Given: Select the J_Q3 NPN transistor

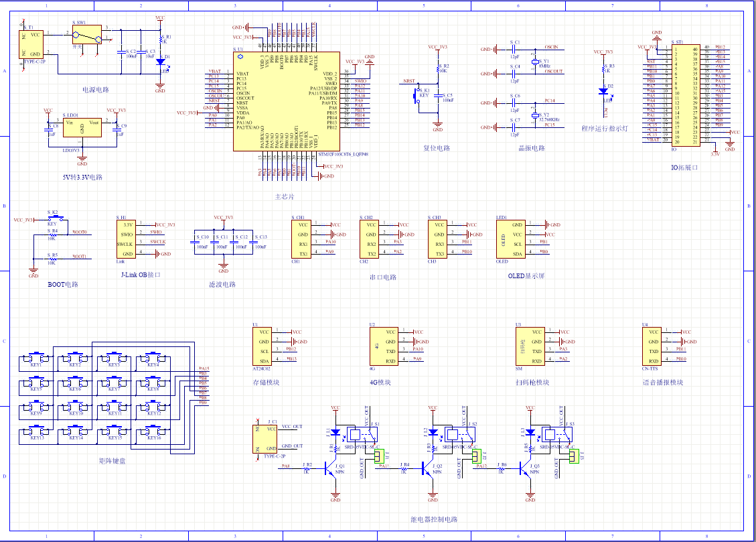Looking at the screenshot, I should [526, 469].
